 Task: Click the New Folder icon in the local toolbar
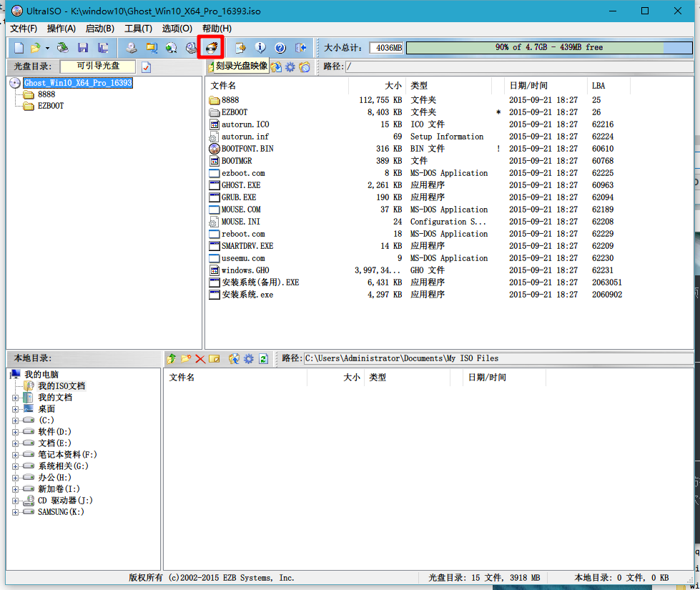coord(186,358)
